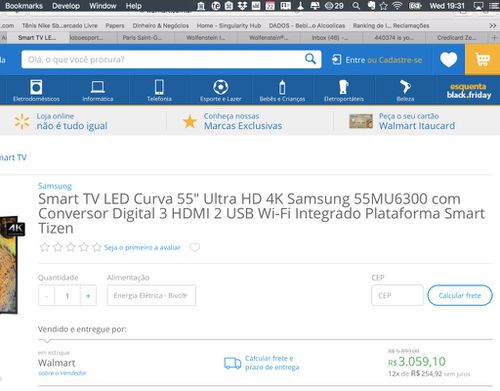
Task: Click the login door icon beside Entre
Action: pyautogui.click(x=337, y=60)
